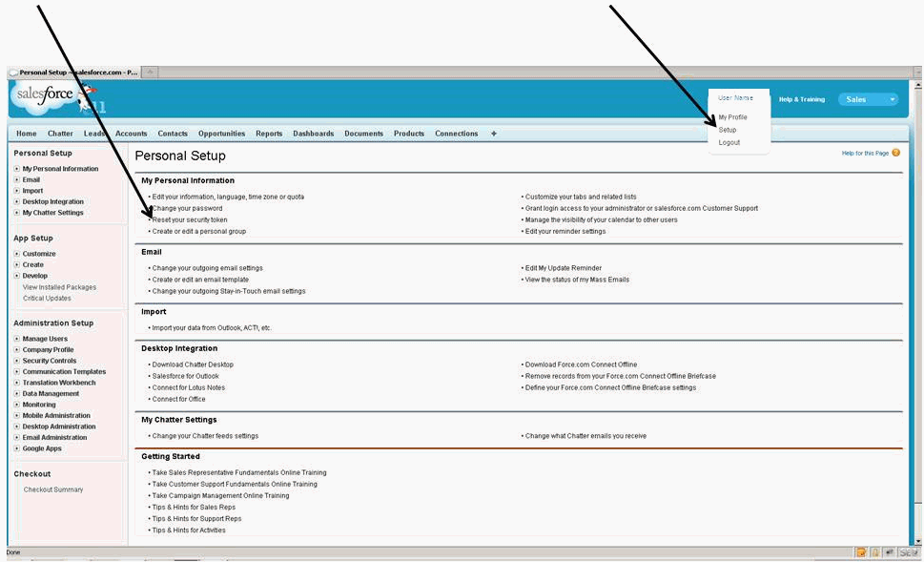Expand Customize under App Setup
Screen dimensions: 924x562
(17, 254)
